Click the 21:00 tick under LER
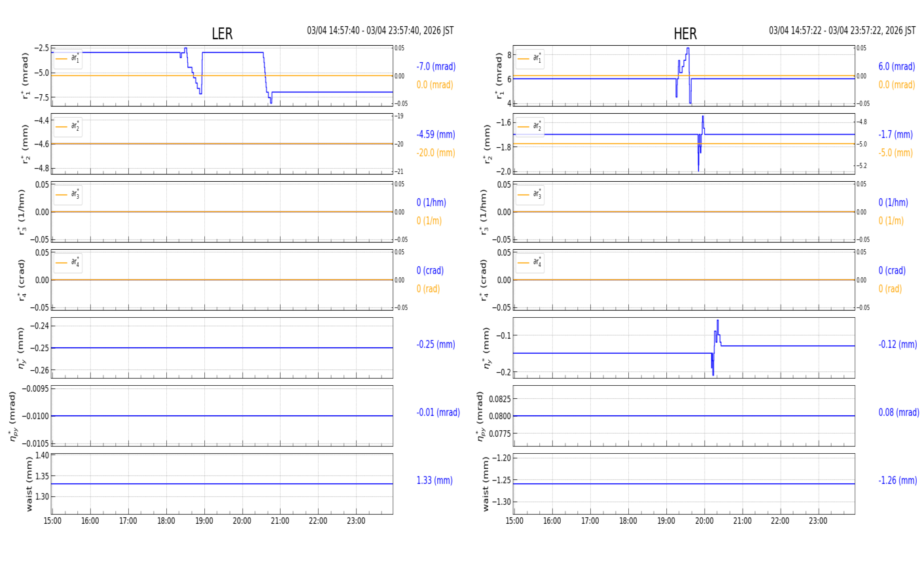Viewport: 924px width, 565px height. coord(280,521)
